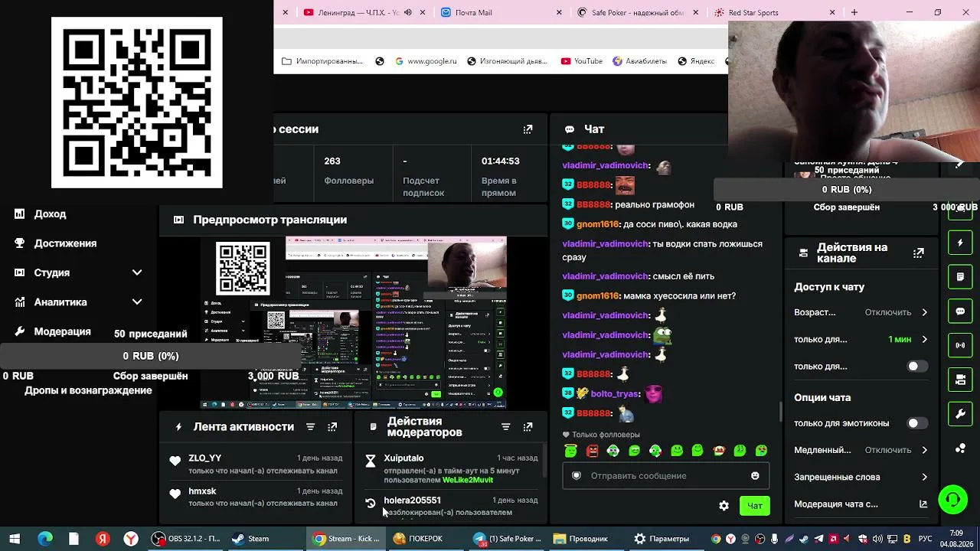Viewport: 980px width, 551px height.
Task: Toggle the третий 'только для...' chat access switch
Action: 916,367
